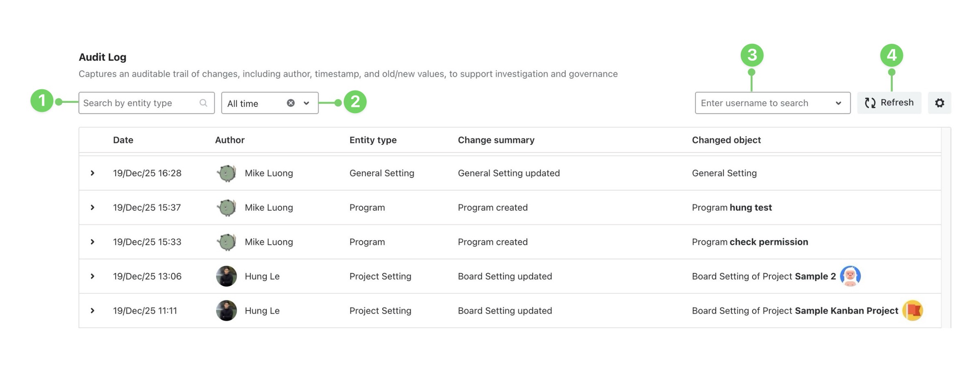
Task: Expand the 19/Dec/25 15:37 log row
Action: click(x=93, y=208)
